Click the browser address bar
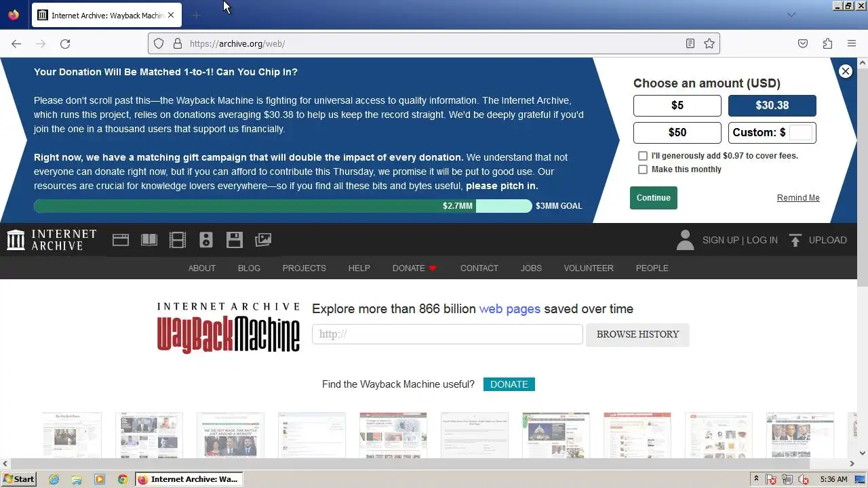 [434, 43]
